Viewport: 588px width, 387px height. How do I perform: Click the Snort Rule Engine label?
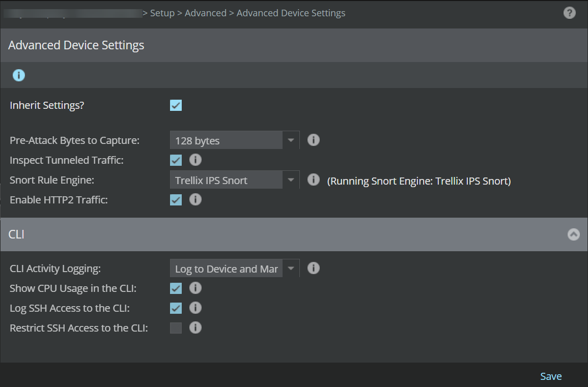pyautogui.click(x=52, y=180)
